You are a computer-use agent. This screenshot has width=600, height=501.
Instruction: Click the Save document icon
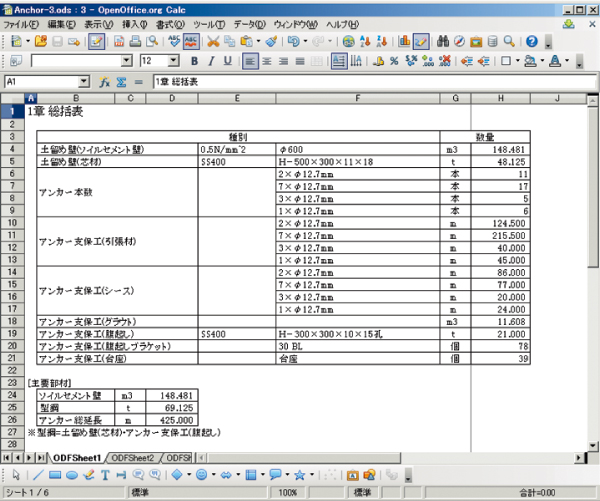coord(57,42)
